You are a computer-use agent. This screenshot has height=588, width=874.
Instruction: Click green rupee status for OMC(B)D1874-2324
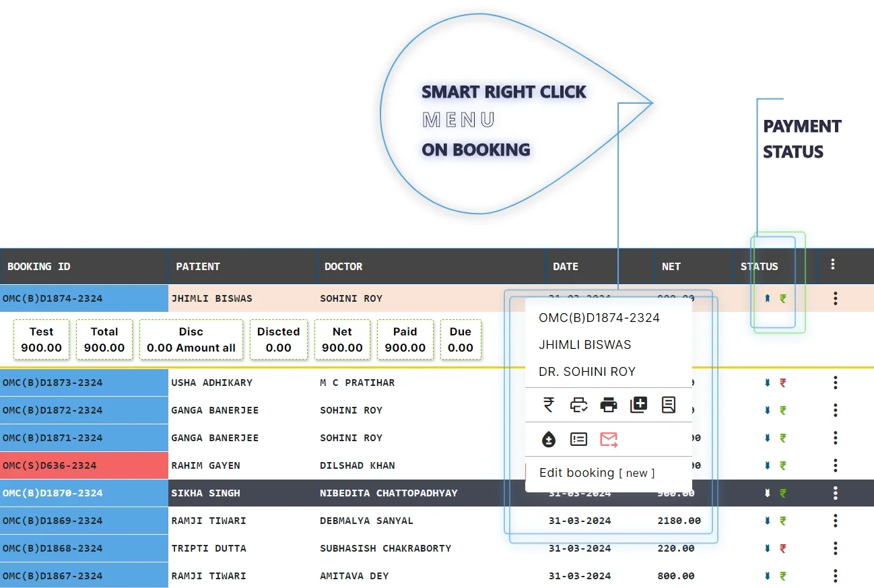783,298
